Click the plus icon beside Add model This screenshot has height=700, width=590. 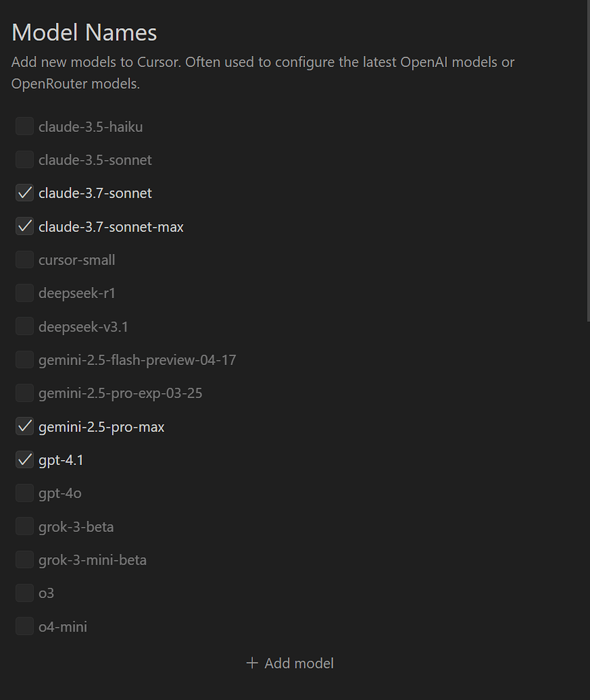253,662
